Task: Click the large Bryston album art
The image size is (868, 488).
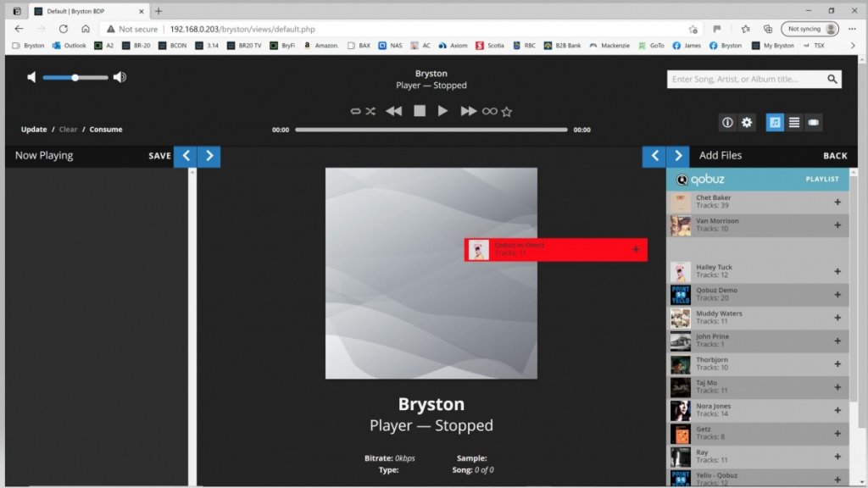Action: click(x=431, y=274)
